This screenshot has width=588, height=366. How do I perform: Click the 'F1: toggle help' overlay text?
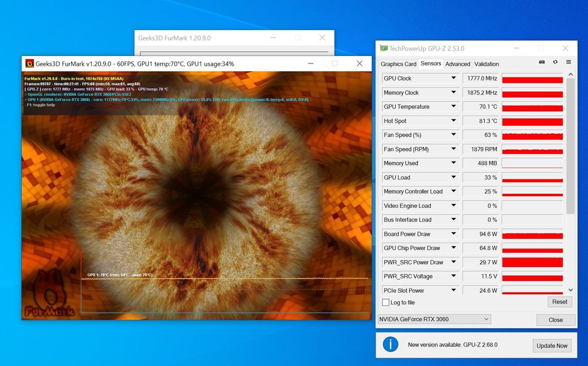click(x=40, y=105)
